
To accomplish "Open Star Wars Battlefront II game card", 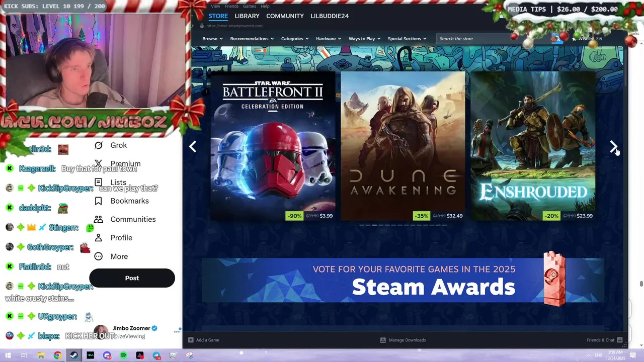I will pos(273,146).
